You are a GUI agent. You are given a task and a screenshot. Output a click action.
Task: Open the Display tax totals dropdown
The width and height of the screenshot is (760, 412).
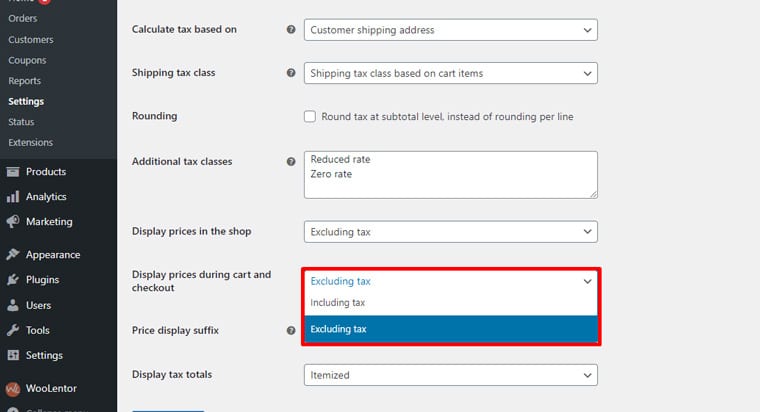[x=450, y=375]
